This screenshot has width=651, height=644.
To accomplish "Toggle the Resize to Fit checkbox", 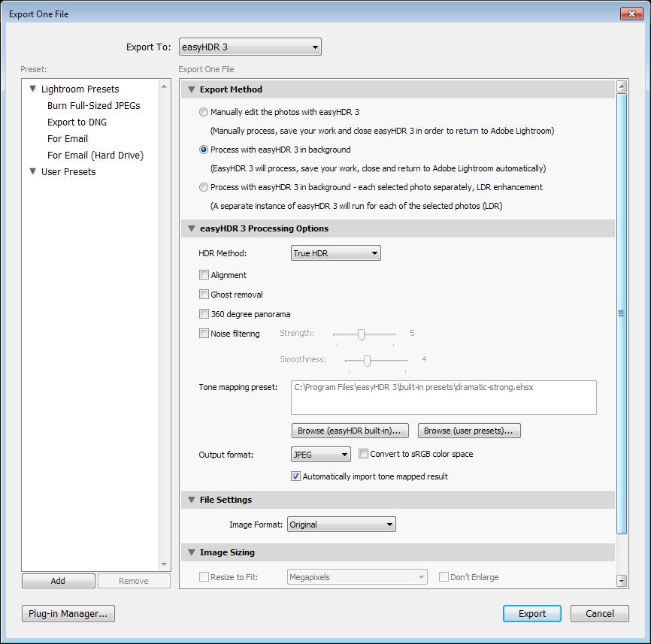I will [x=204, y=577].
